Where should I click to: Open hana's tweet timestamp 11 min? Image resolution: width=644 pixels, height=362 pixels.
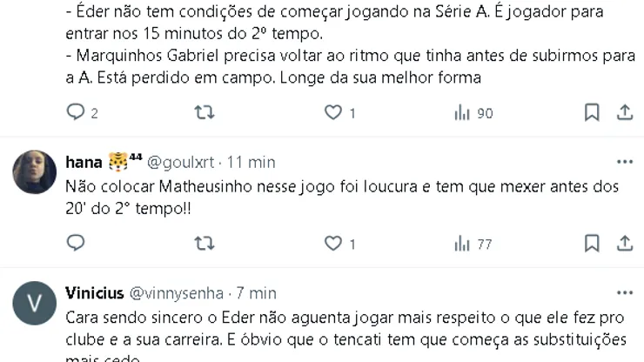tap(251, 162)
